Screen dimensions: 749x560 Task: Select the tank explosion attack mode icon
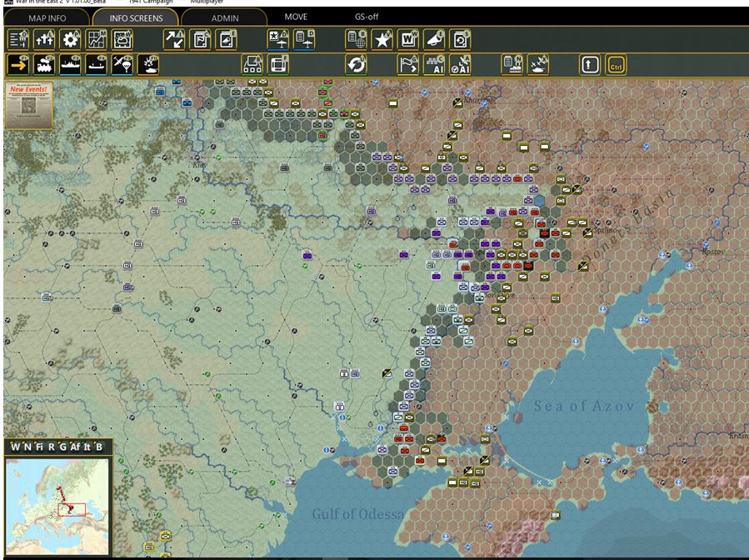tap(148, 64)
